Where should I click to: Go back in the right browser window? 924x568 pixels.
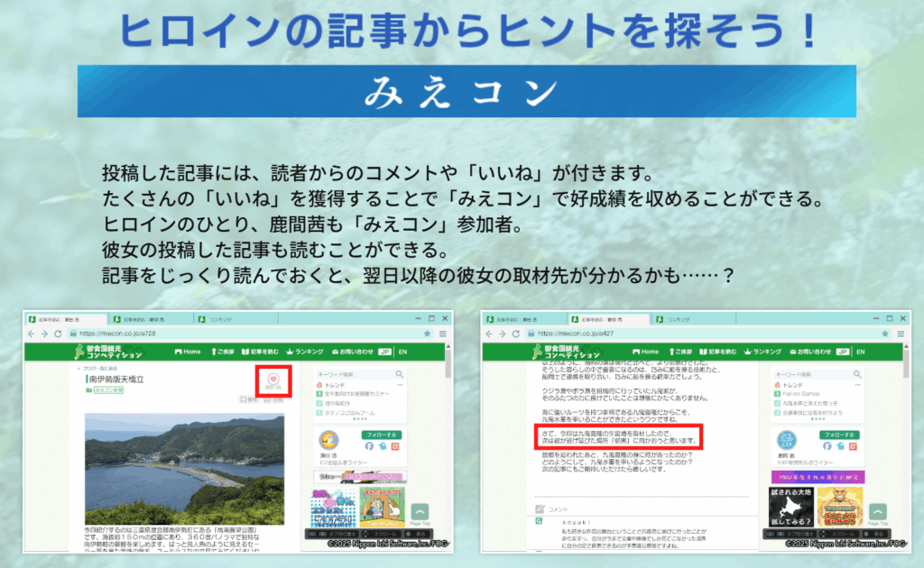pos(489,334)
